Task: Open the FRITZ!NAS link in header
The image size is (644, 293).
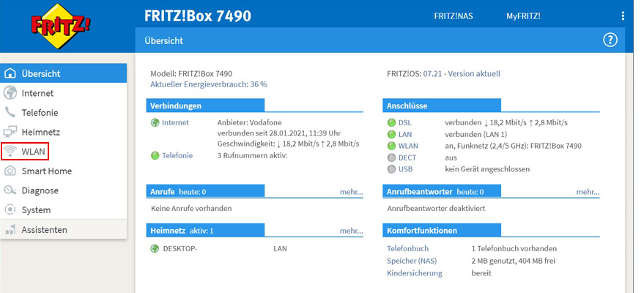Action: pos(454,16)
